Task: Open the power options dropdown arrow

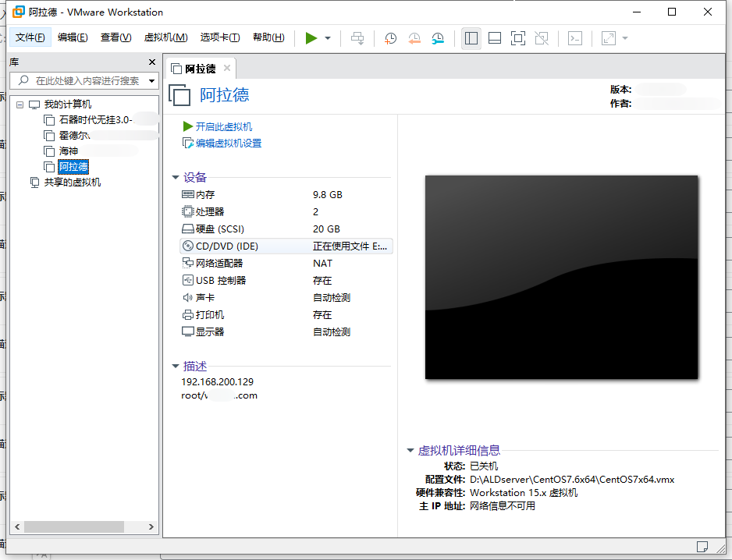Action: pos(328,38)
